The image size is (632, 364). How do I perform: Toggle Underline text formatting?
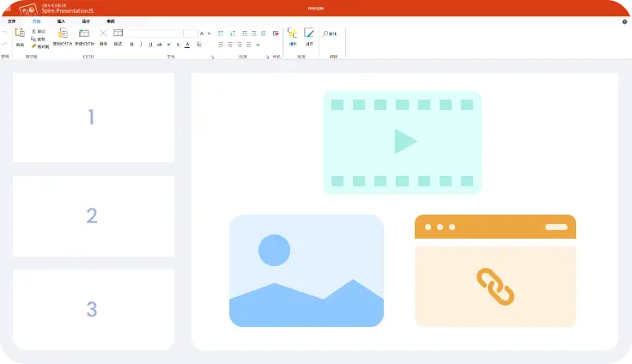point(150,45)
